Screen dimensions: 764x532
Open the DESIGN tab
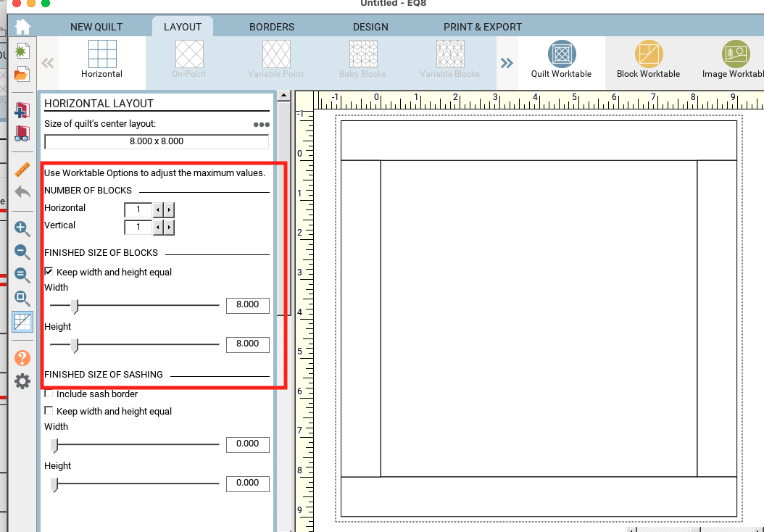pyautogui.click(x=371, y=27)
